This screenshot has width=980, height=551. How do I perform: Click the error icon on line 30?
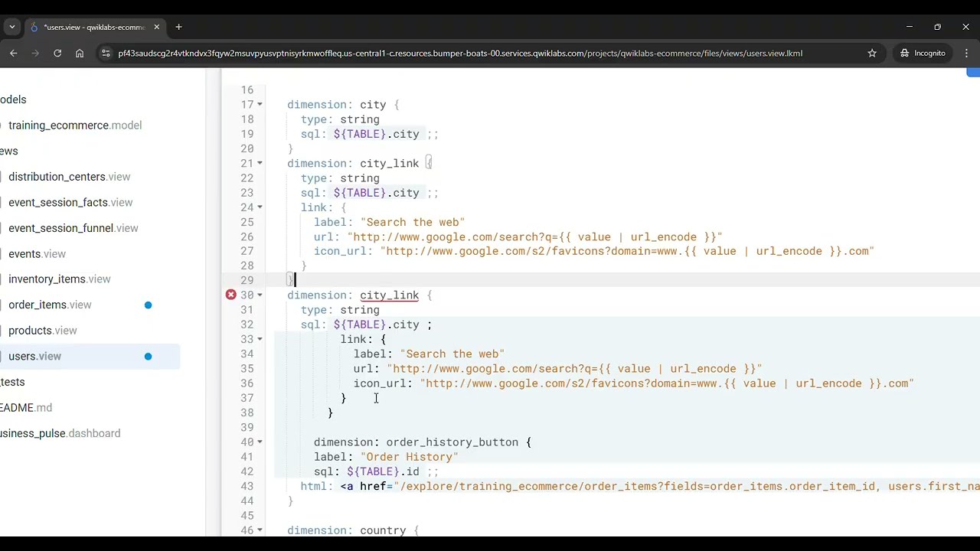point(230,295)
